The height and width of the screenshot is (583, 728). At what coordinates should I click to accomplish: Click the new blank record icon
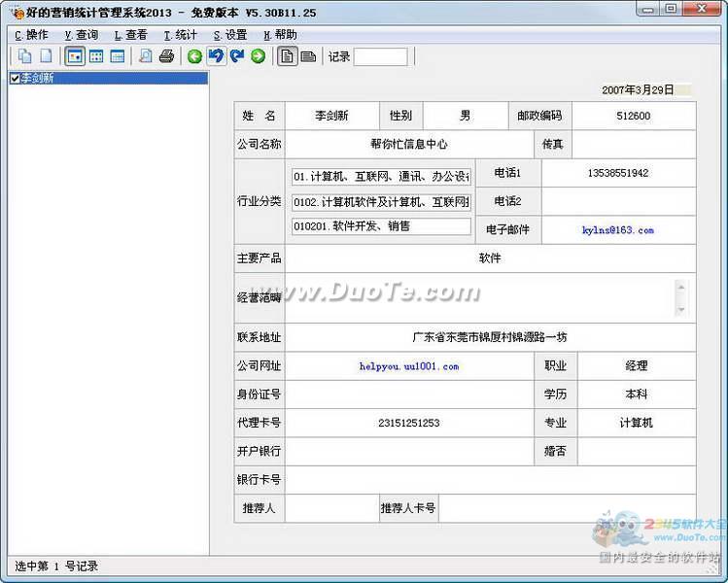coord(45,56)
